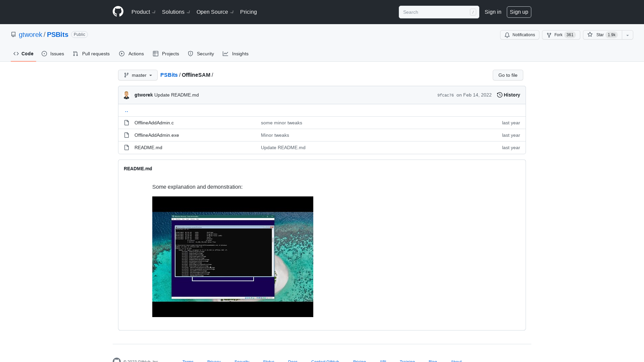This screenshot has height=362, width=644.
Task: Expand the Solutions menu
Action: (176, 12)
